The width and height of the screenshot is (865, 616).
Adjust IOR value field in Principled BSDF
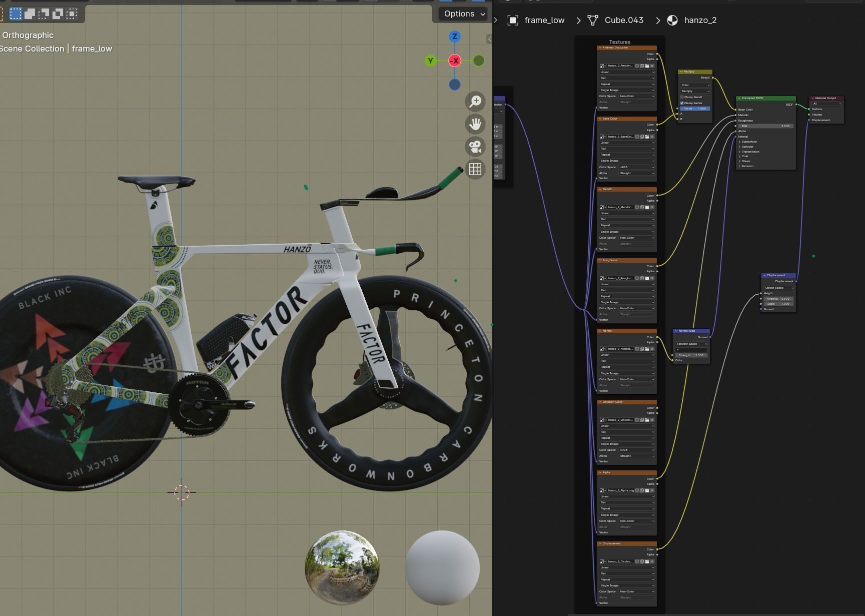click(x=765, y=126)
